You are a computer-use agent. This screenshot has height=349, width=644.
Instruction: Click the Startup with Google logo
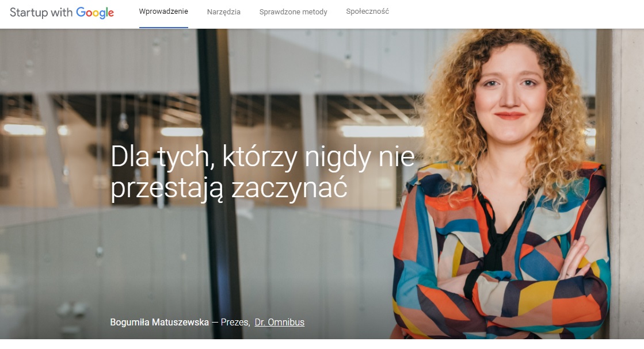click(x=62, y=12)
